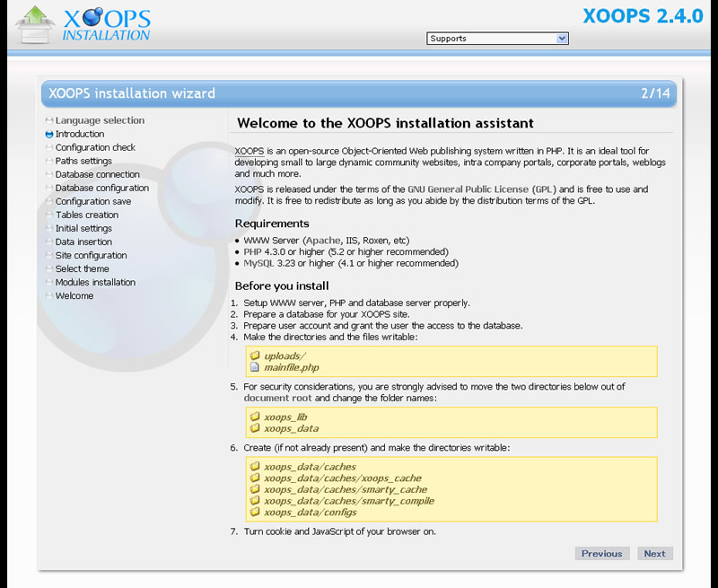Viewport: 718px width, 588px height.
Task: Click the xoops_lib folder icon
Action: pyautogui.click(x=255, y=417)
